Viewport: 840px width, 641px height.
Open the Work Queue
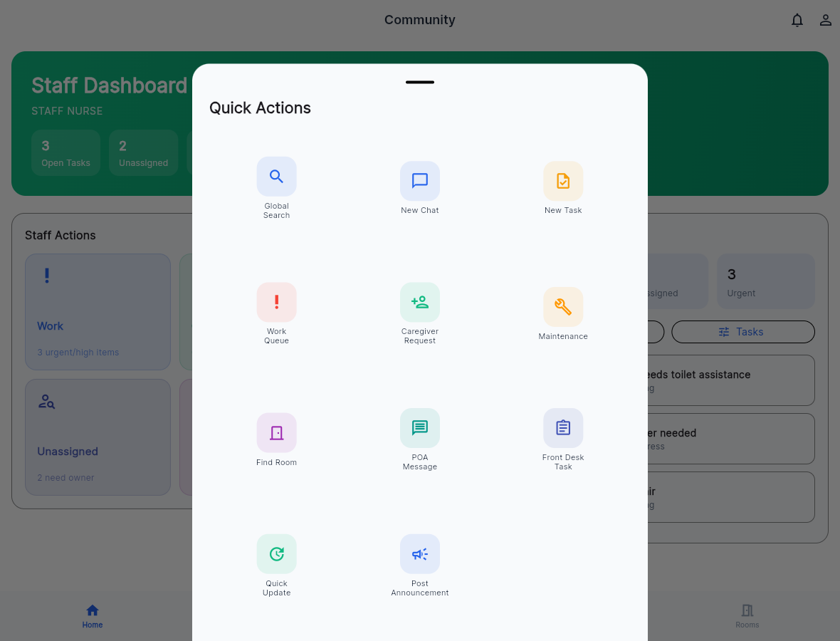click(276, 313)
